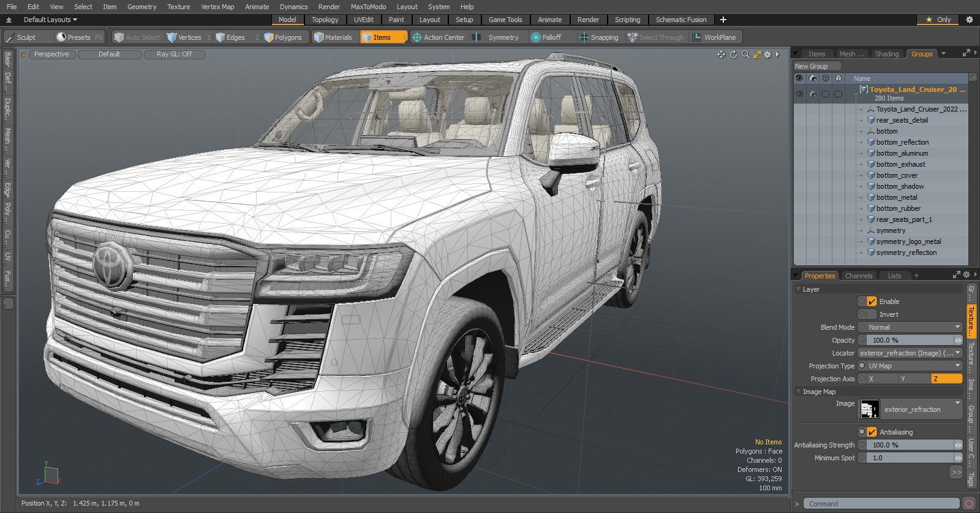Toggle visibility eye of Toyota_Land_Cruiser group
The height and width of the screenshot is (513, 980).
799,94
